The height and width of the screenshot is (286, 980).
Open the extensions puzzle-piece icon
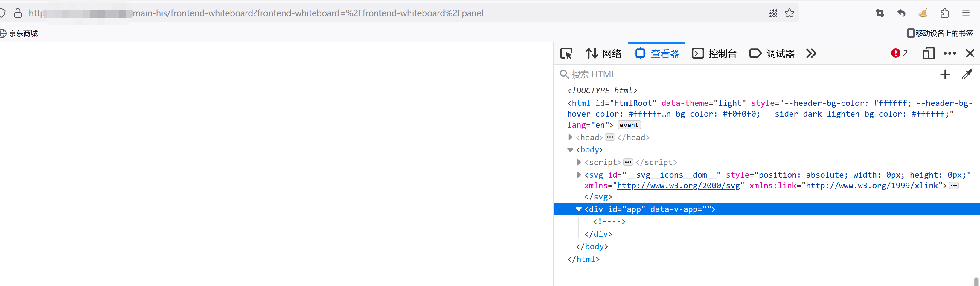click(945, 13)
